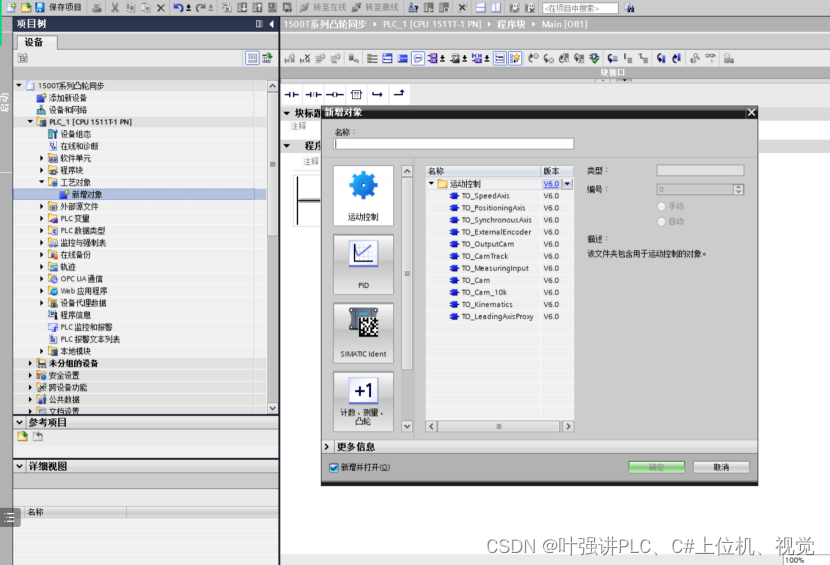Click 设备组态 in project tree
This screenshot has width=830, height=565.
75,134
